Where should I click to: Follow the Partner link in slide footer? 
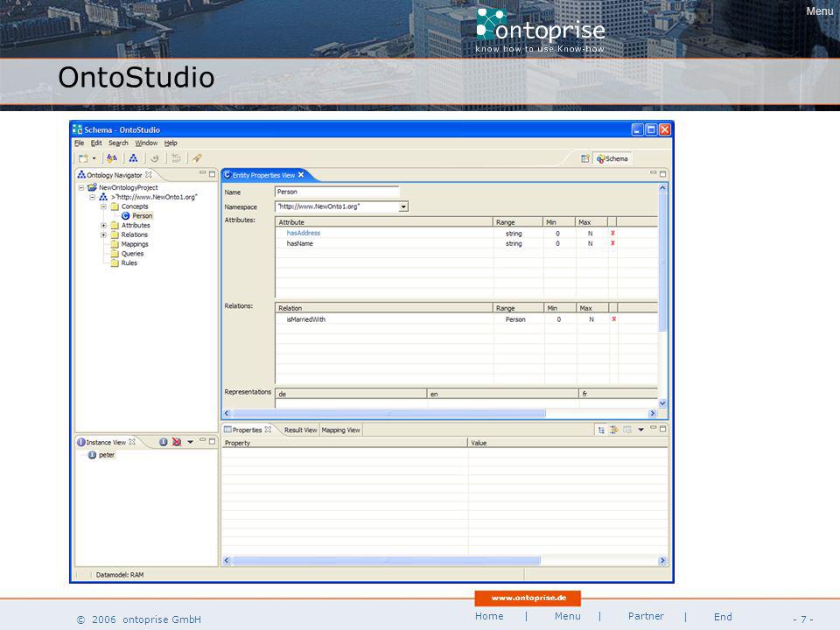(646, 616)
